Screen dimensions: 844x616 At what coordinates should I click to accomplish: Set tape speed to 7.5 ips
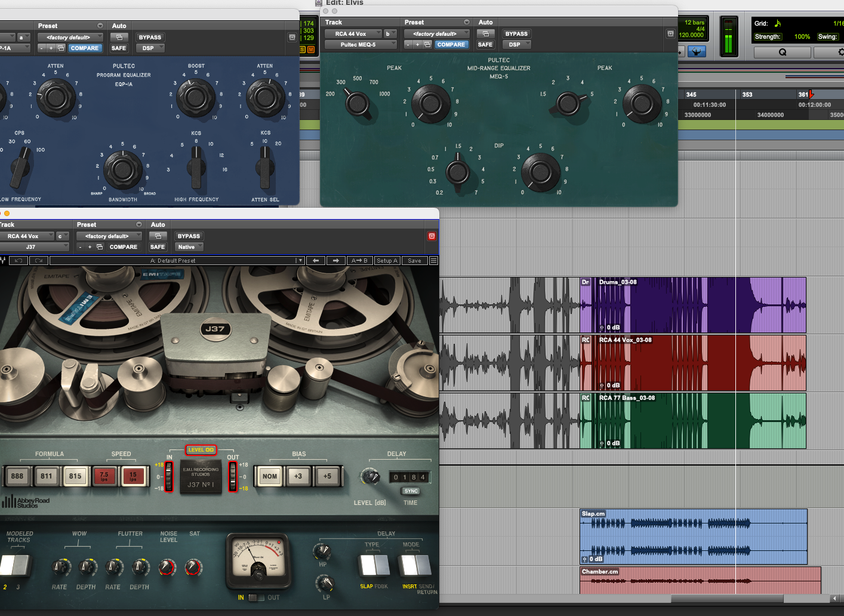(x=104, y=476)
